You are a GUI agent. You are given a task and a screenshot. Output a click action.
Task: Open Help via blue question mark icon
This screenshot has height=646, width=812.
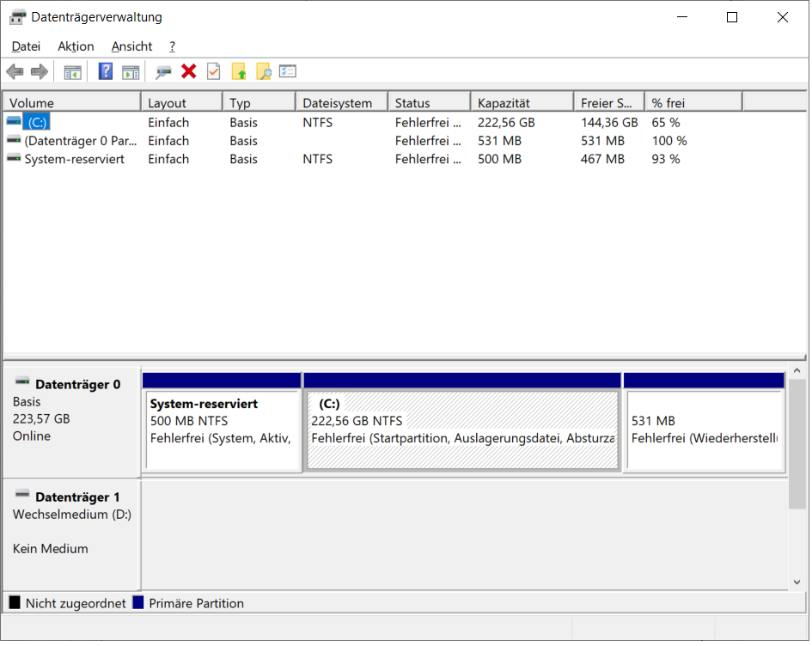[x=106, y=71]
